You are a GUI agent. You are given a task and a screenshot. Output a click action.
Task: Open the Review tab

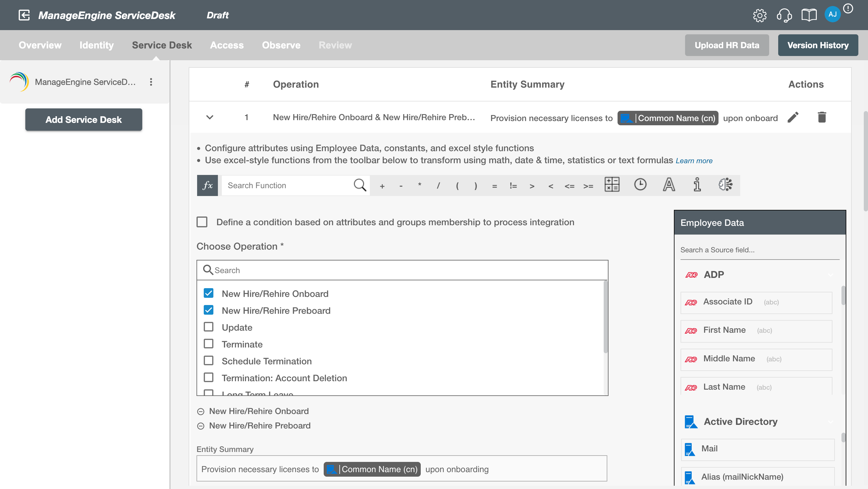(335, 45)
